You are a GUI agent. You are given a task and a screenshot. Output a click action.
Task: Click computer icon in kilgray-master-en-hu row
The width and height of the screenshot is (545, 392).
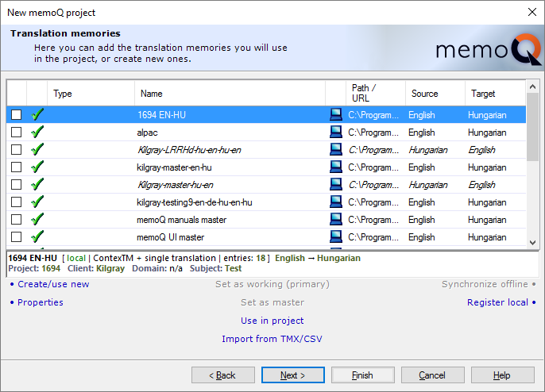pos(336,167)
